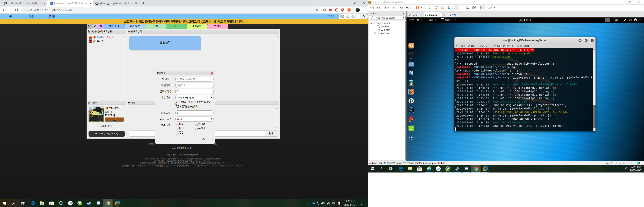Collapse the My Computer tree node
Screen dimensions: 644x207
click(x=371, y=23)
